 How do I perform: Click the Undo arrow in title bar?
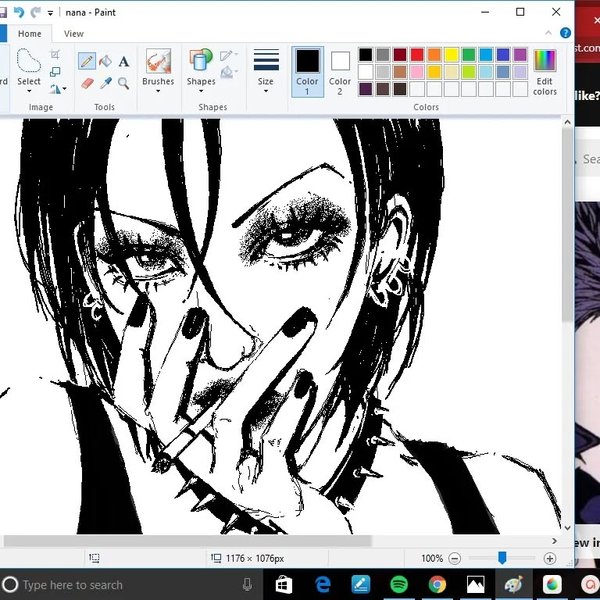(x=19, y=12)
